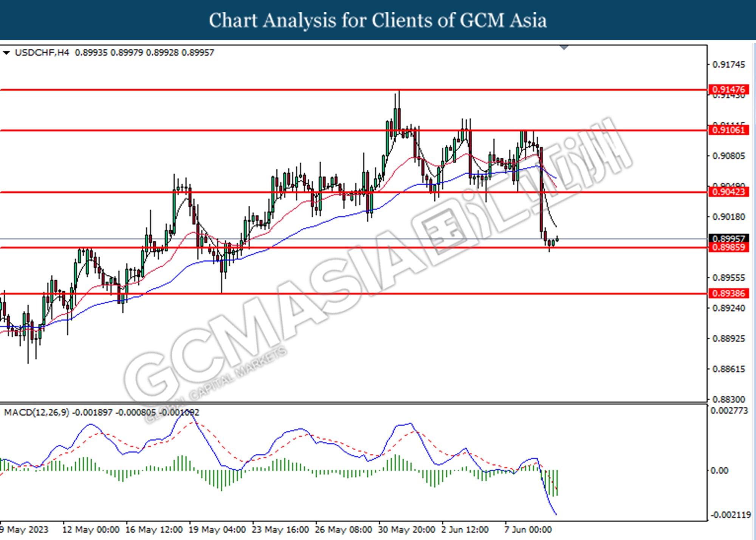Screen dimensions: 756x540
Task: Click the Chart Analysis for Clients header title
Action: click(x=378, y=20)
